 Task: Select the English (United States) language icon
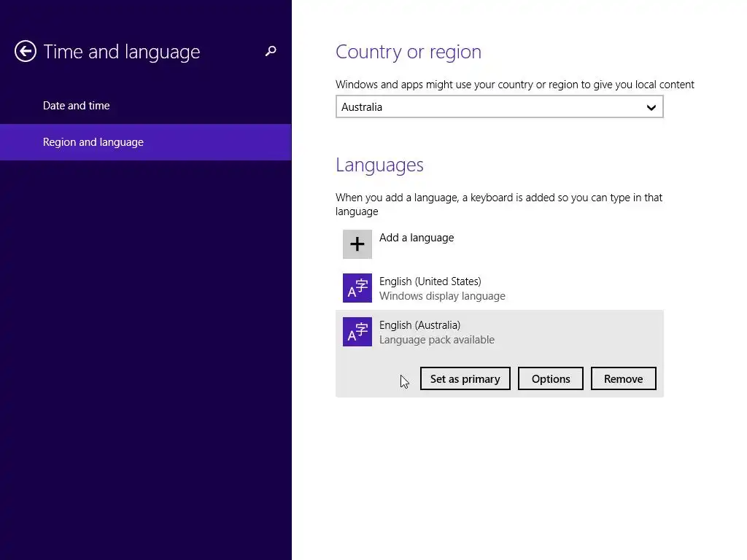coord(357,288)
